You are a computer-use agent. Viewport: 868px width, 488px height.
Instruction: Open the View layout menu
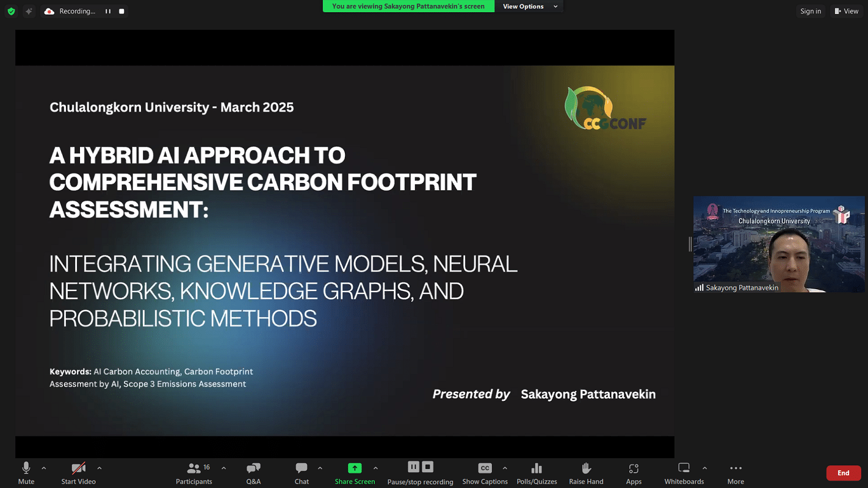click(x=846, y=11)
